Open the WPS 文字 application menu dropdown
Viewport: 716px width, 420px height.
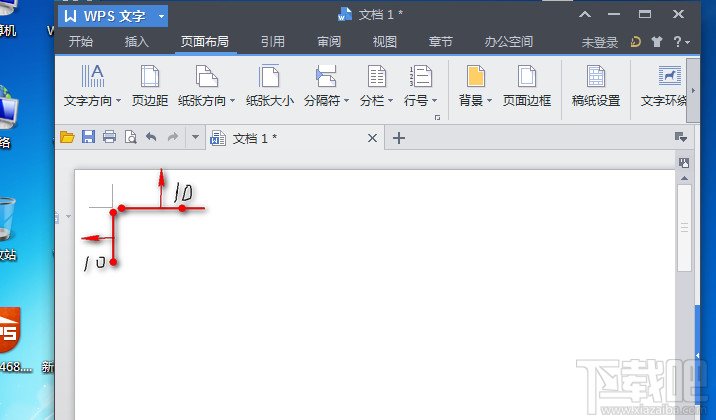click(x=161, y=16)
